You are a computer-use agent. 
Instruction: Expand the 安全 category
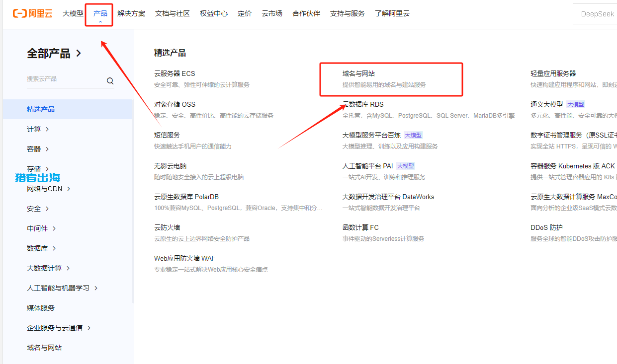point(38,209)
